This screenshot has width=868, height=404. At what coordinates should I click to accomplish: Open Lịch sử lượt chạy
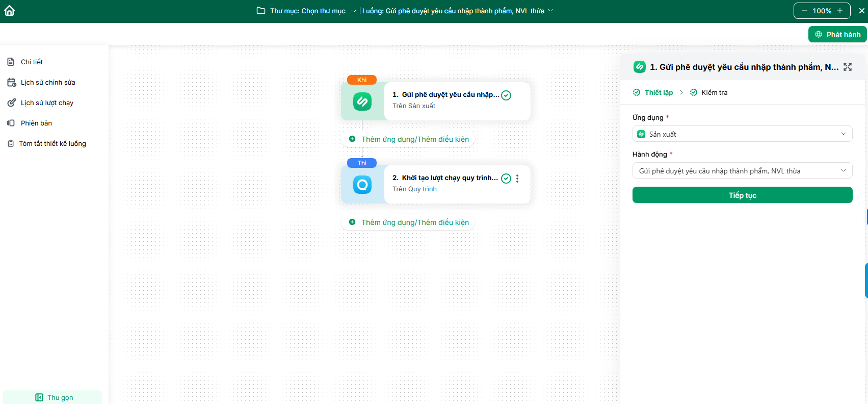(x=47, y=103)
